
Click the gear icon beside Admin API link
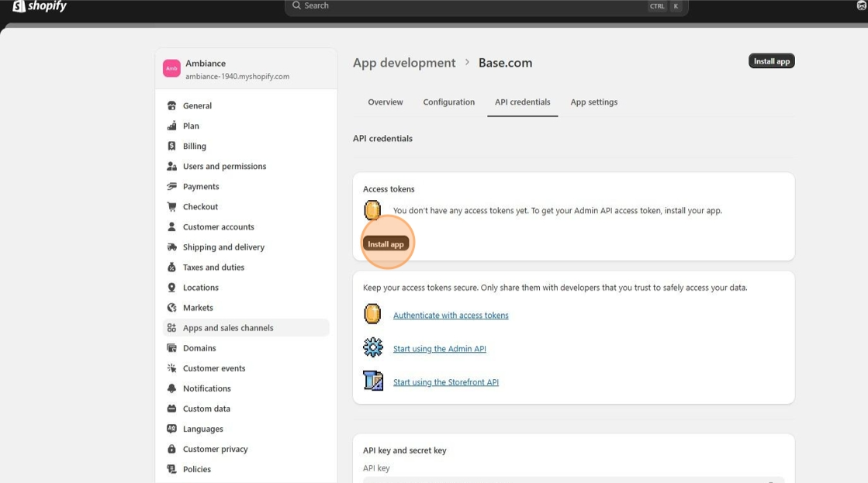pos(373,348)
